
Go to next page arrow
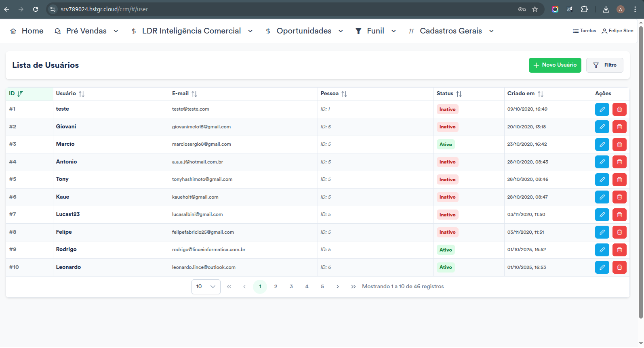click(338, 287)
